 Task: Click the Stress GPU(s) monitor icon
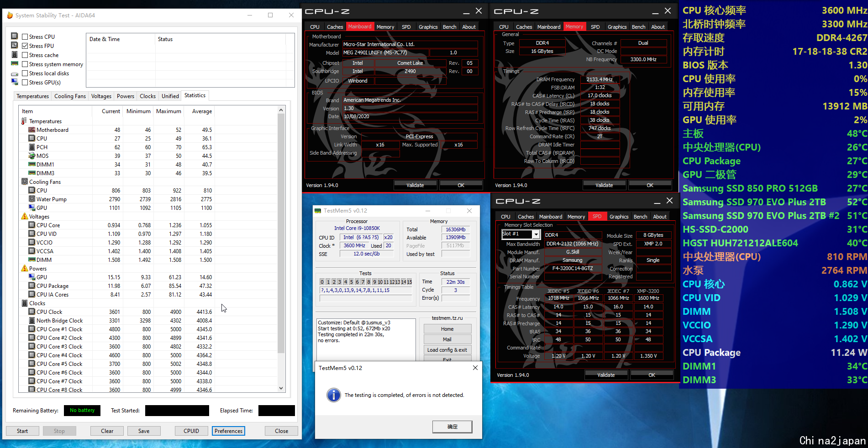[15, 82]
